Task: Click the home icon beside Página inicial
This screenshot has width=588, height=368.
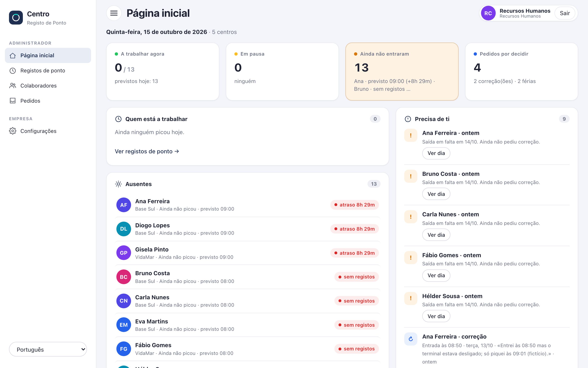Action: (13, 55)
